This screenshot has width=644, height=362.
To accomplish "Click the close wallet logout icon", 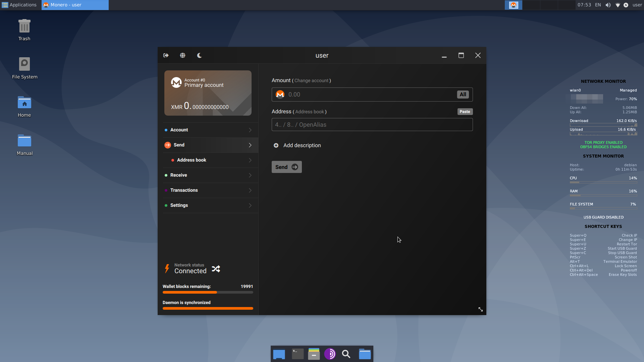I will coord(166,55).
